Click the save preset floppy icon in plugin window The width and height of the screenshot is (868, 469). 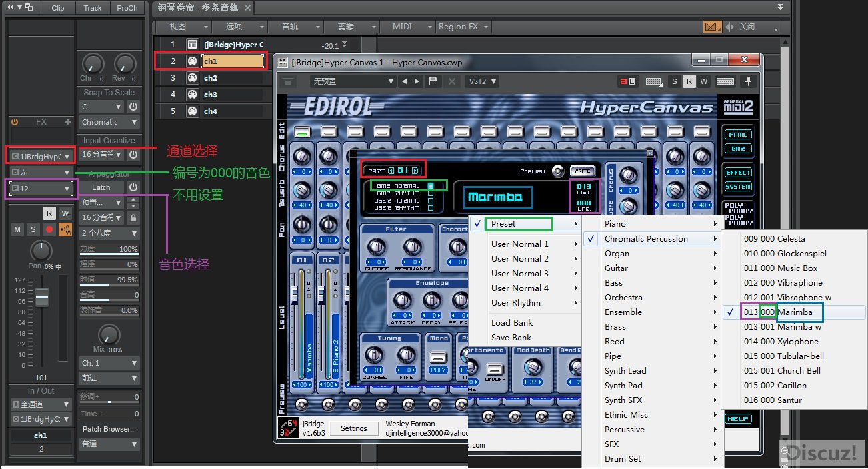(x=433, y=81)
